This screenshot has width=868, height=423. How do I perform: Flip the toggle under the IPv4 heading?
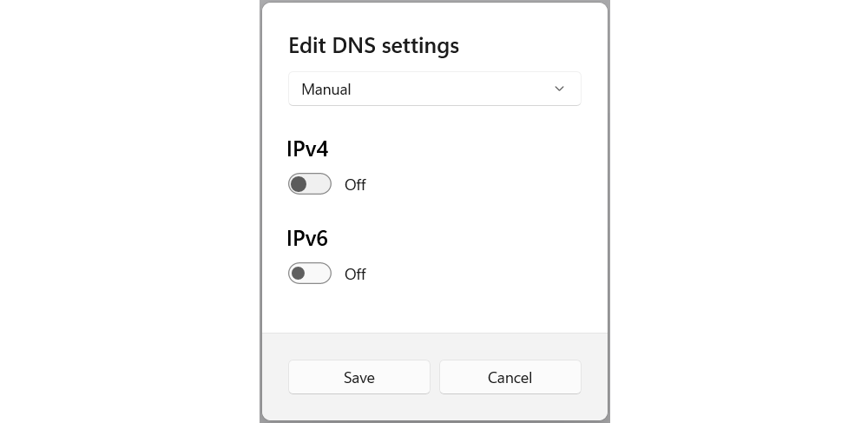point(310,184)
